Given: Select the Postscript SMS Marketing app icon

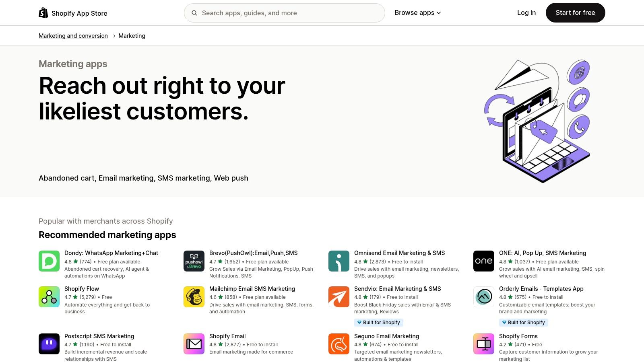Looking at the screenshot, I should click(49, 344).
